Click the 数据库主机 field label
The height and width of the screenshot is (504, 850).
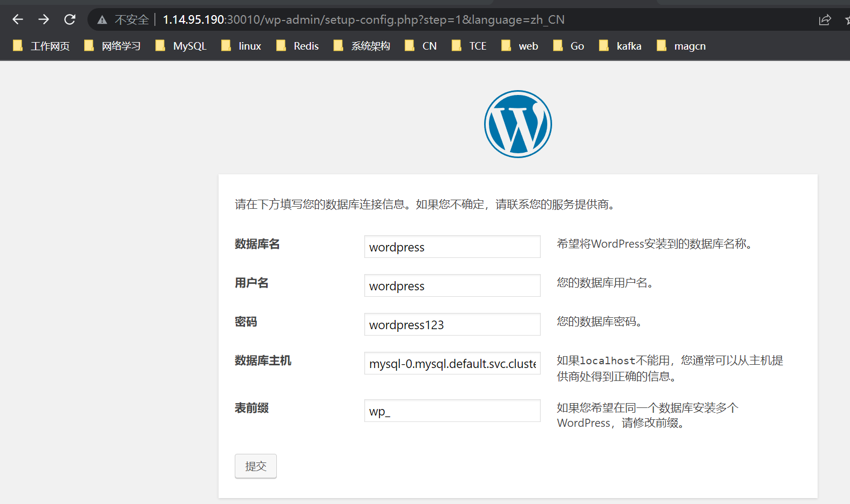pyautogui.click(x=263, y=360)
